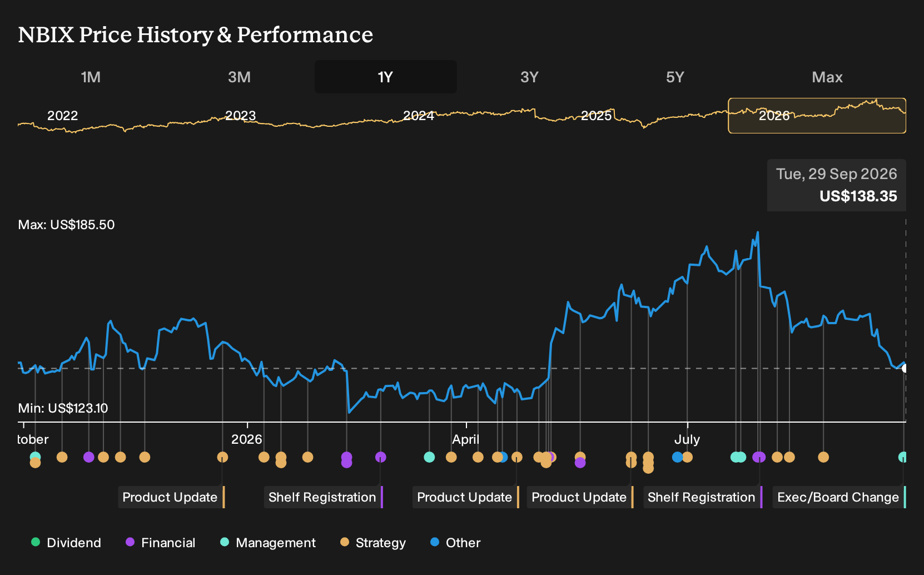Viewport: 924px width, 575px height.
Task: Click the highlighted 2026 range selector box
Action: (x=817, y=116)
